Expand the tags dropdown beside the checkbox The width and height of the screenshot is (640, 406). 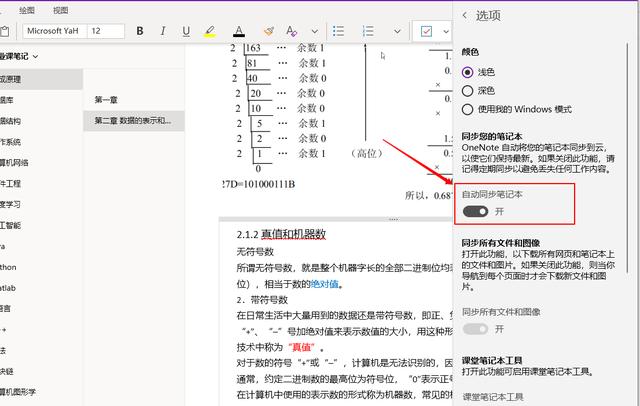pyautogui.click(x=446, y=31)
